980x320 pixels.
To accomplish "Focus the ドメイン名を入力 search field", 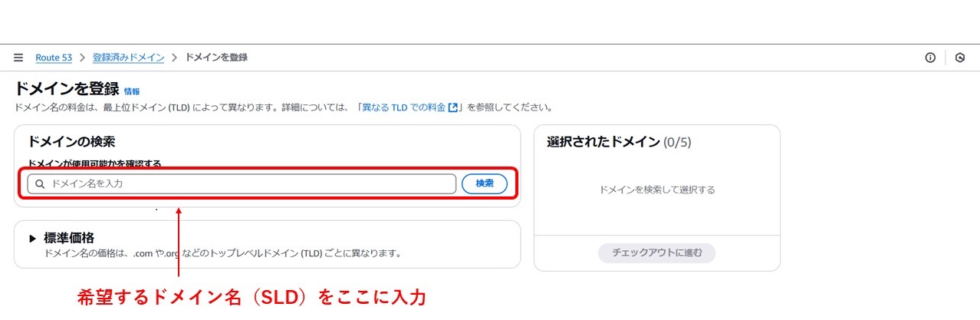I will [242, 184].
